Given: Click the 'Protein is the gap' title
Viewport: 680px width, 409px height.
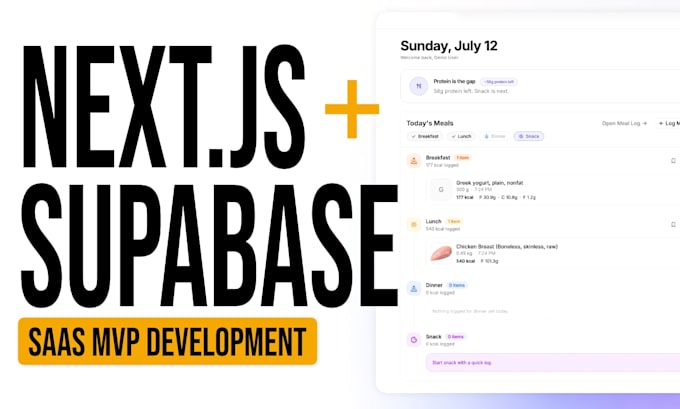Looking at the screenshot, I should coord(454,82).
